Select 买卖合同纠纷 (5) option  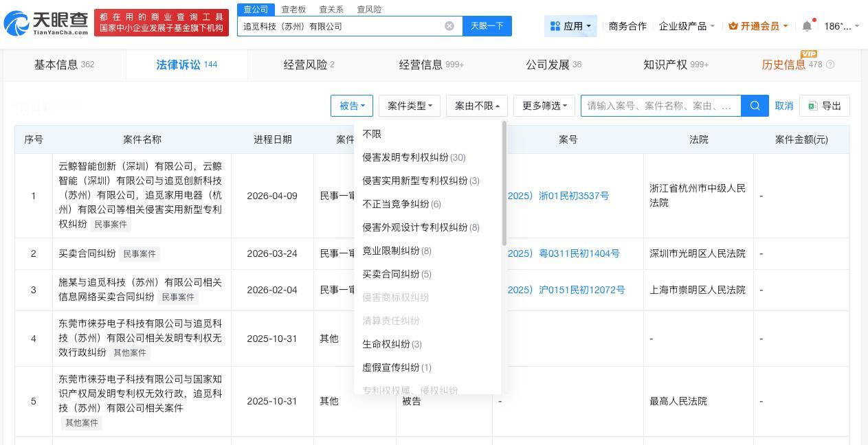click(x=429, y=274)
